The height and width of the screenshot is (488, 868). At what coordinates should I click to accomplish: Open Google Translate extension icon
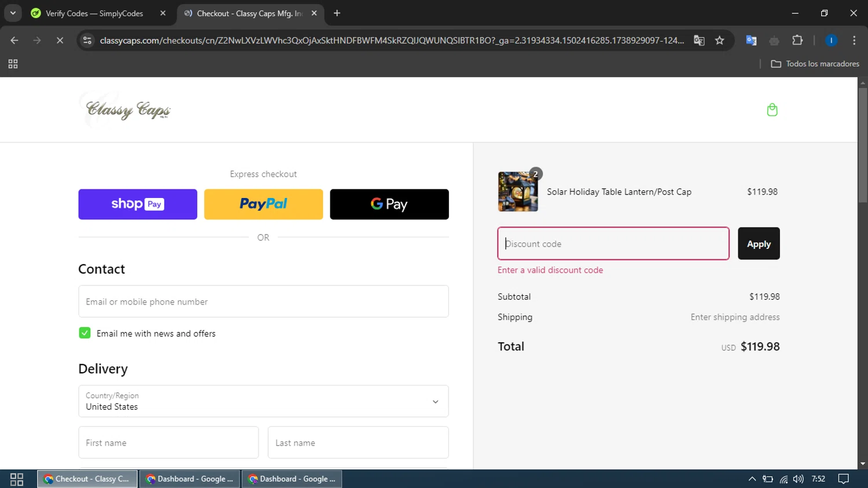point(751,41)
